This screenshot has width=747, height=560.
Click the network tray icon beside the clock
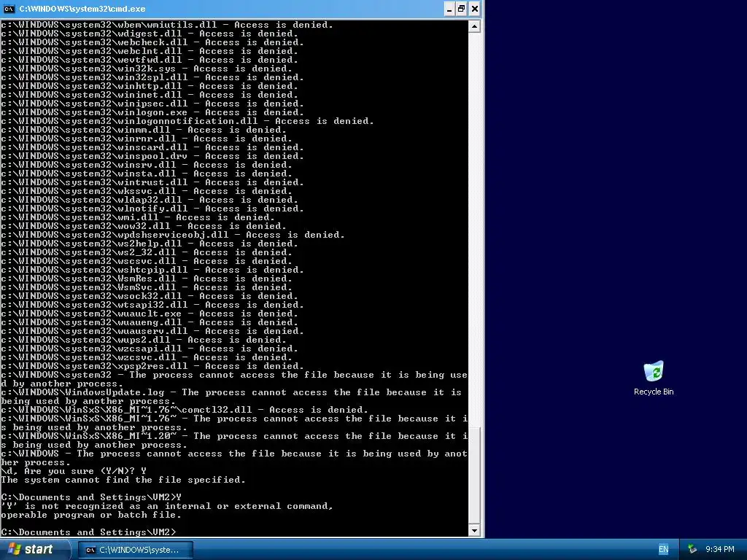click(x=692, y=550)
